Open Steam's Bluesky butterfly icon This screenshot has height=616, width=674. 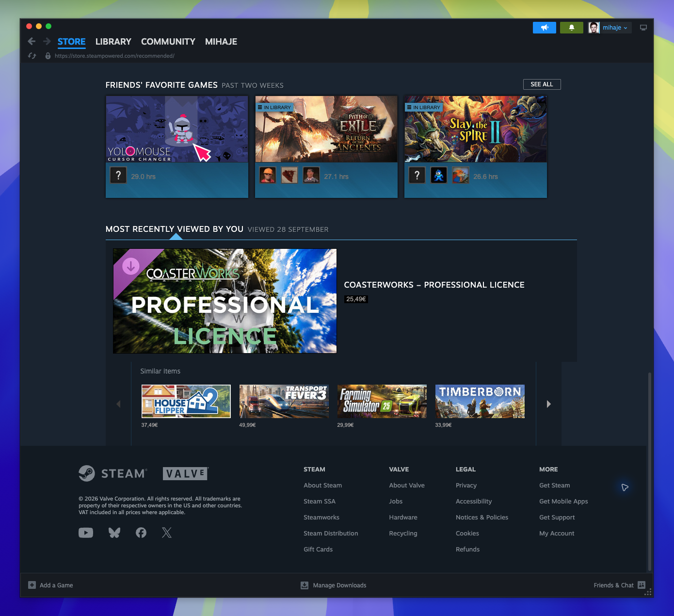pos(114,533)
